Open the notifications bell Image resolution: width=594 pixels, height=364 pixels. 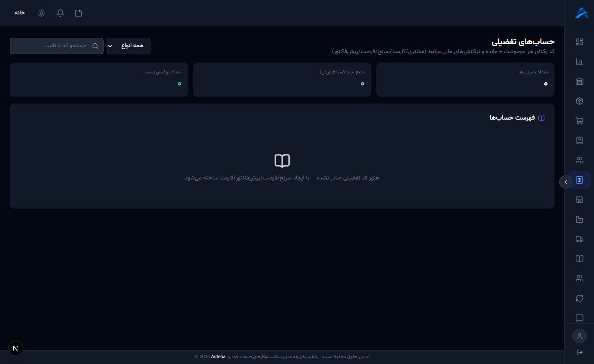pyautogui.click(x=60, y=13)
